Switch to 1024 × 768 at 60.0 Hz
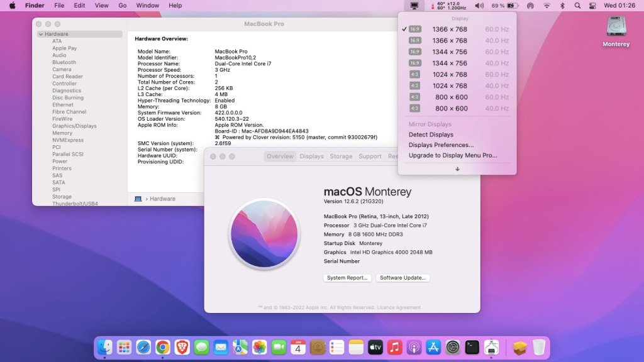Screen dimensions: 644x362 tap(450, 75)
